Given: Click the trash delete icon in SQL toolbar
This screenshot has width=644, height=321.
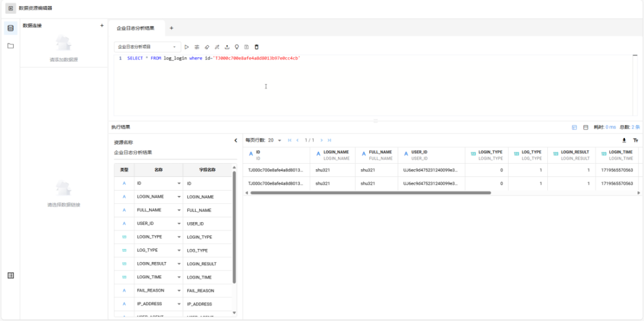Looking at the screenshot, I should click(256, 47).
